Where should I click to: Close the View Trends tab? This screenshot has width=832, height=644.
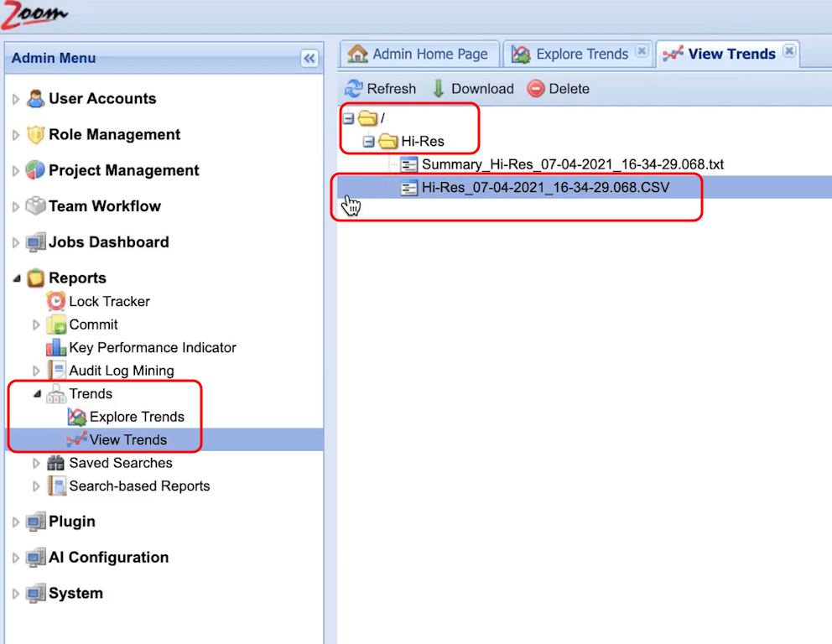coord(789,51)
